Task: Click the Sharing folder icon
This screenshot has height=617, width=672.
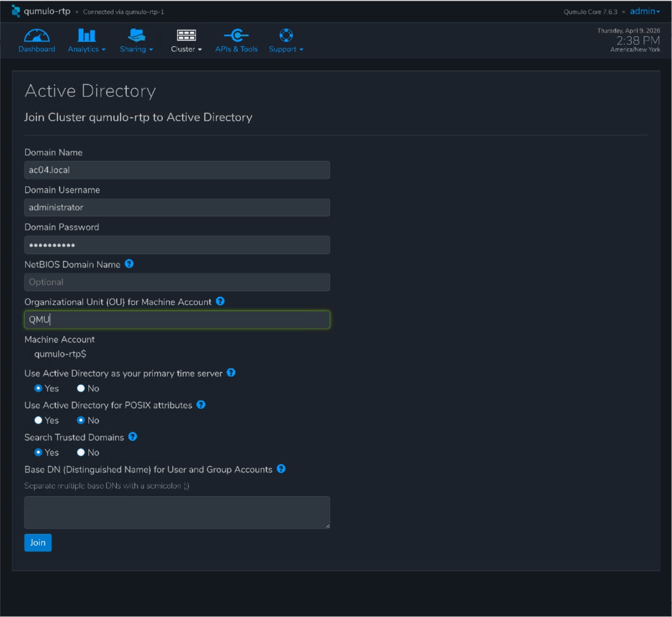Action: (x=136, y=35)
